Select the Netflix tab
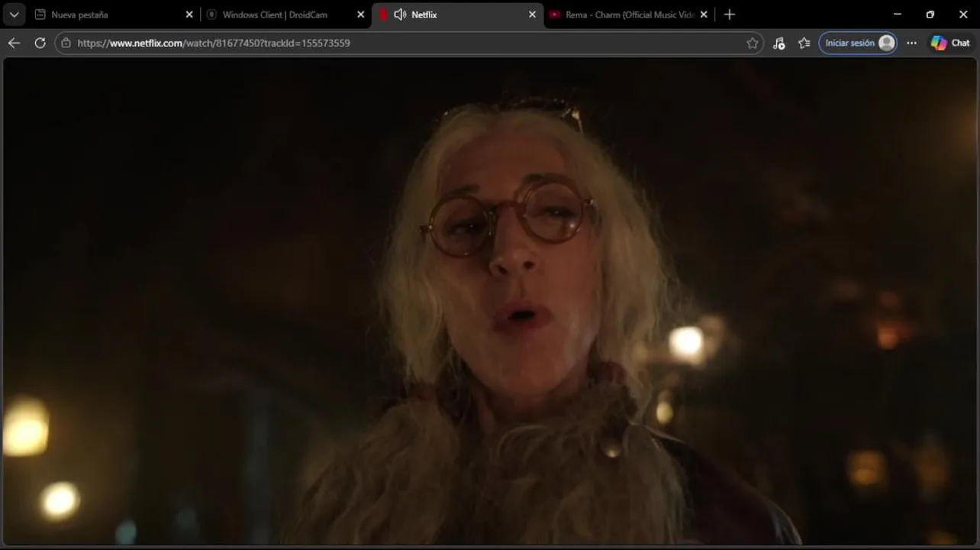The height and width of the screenshot is (550, 980). (458, 15)
